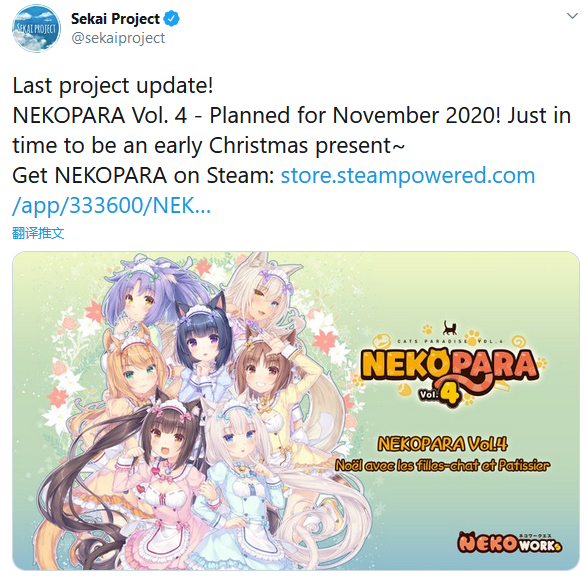
Task: Click the black cat silhouette above the logo
Action: point(450,328)
